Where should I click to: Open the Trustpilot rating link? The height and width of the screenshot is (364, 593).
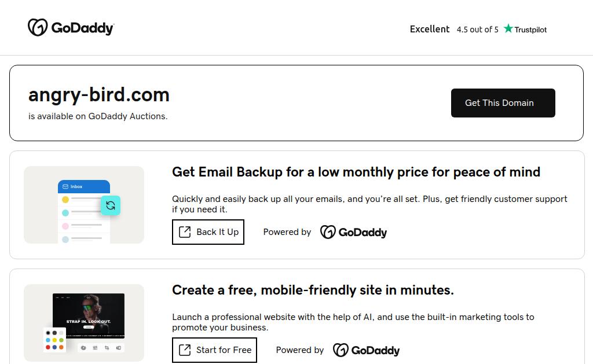[x=525, y=30]
